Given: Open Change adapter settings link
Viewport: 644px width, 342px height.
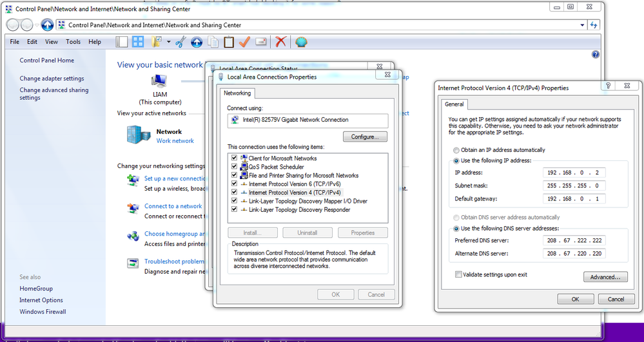Looking at the screenshot, I should coord(52,79).
